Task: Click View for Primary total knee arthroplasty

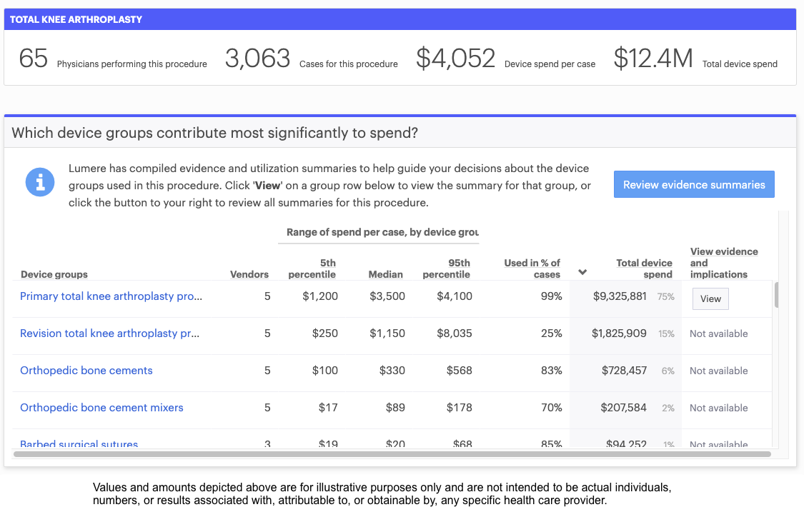Action: point(710,298)
